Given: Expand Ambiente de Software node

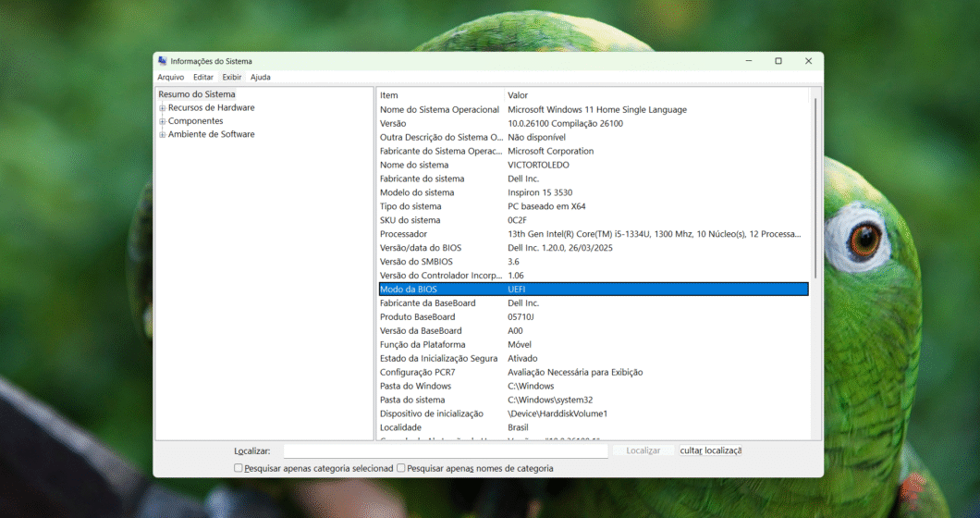Looking at the screenshot, I should coord(163,134).
